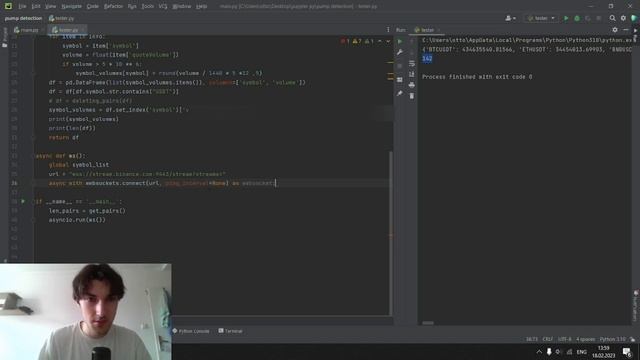This screenshot has width=640, height=360.
Task: Open the Run menu in menu bar
Action: pos(132,6)
